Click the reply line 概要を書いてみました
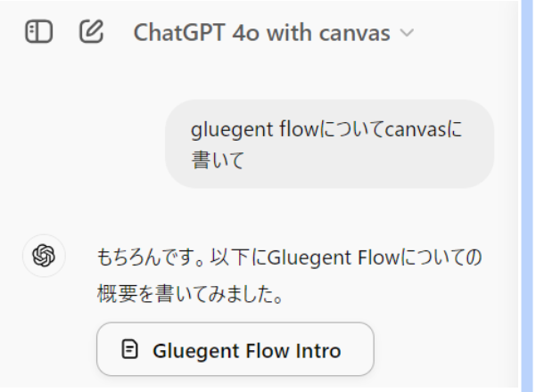 (x=190, y=294)
